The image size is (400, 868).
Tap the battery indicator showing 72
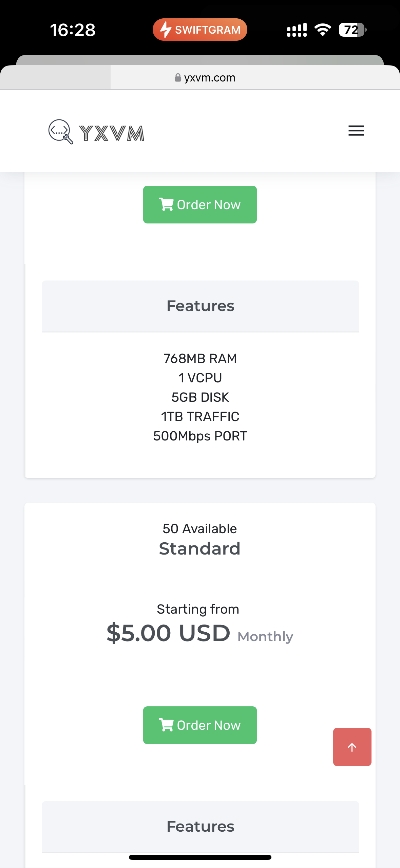click(x=352, y=30)
